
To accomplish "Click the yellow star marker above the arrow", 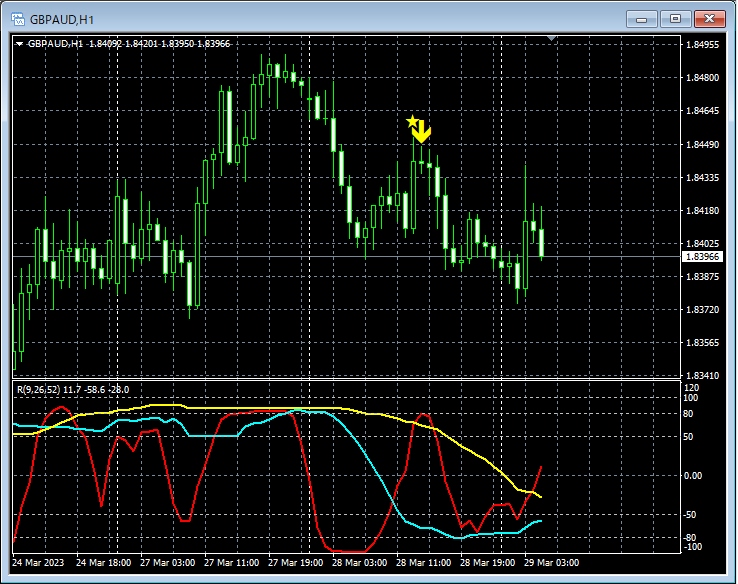I will [x=412, y=121].
